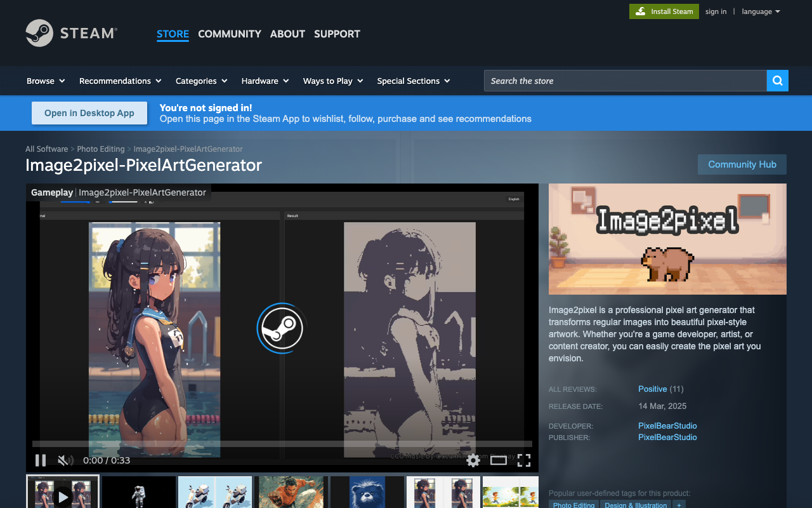Toggle theater mode on video player
812x508 pixels.
pyautogui.click(x=499, y=460)
